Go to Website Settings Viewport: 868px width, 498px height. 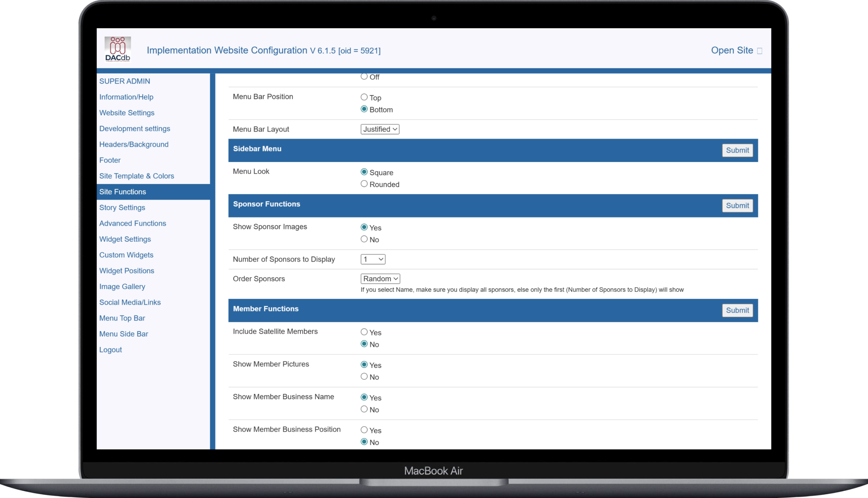click(x=127, y=112)
